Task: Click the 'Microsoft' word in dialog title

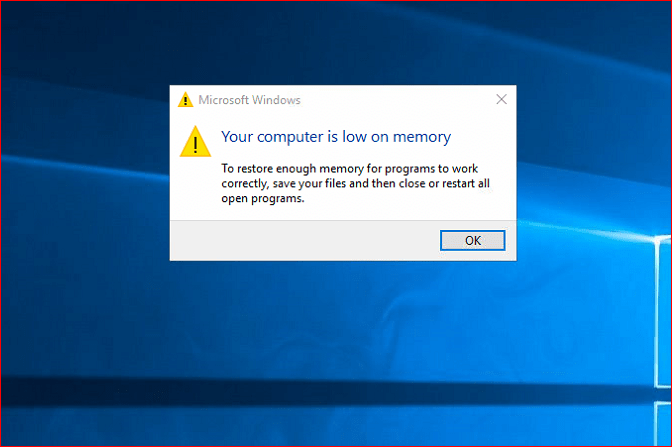Action: point(223,100)
